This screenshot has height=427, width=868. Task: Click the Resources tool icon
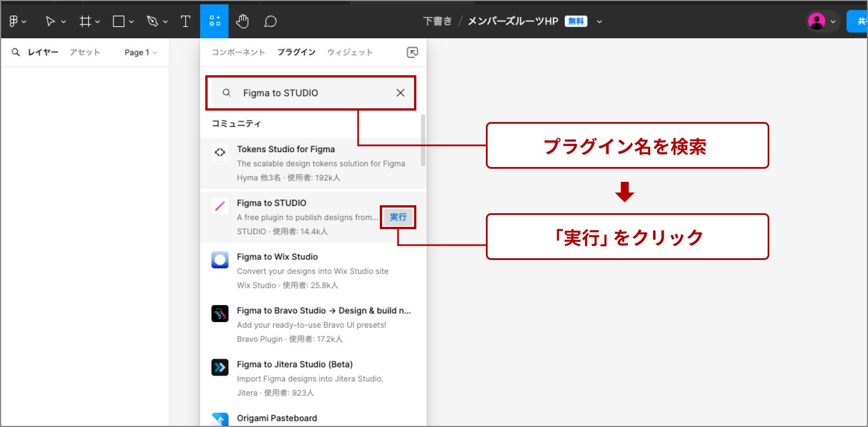(214, 22)
